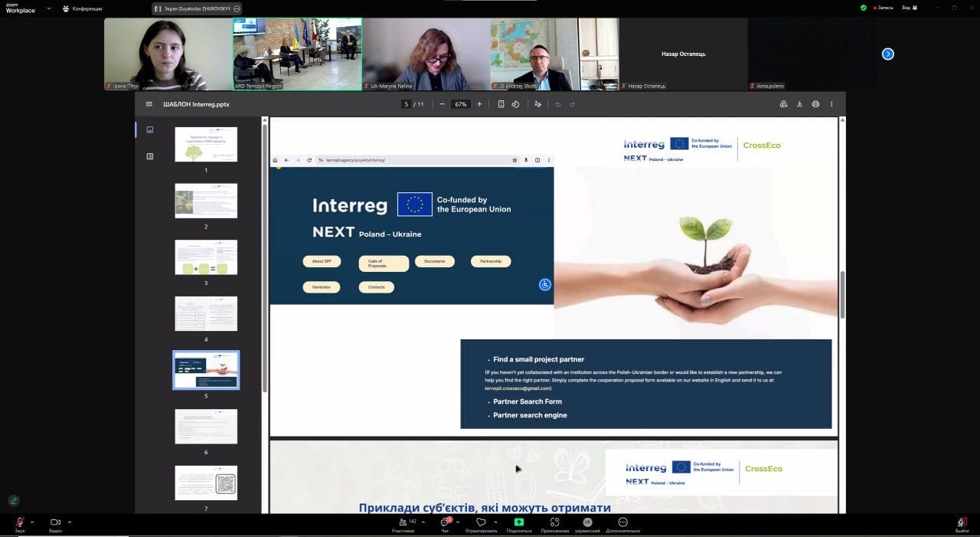This screenshot has height=537, width=980.
Task: Zoom in with the plus icon
Action: [x=479, y=104]
